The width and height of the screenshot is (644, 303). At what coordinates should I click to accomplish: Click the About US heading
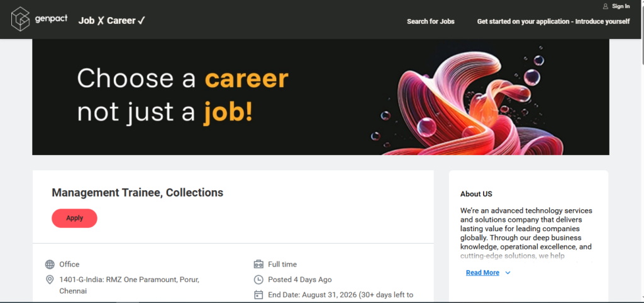pyautogui.click(x=476, y=194)
